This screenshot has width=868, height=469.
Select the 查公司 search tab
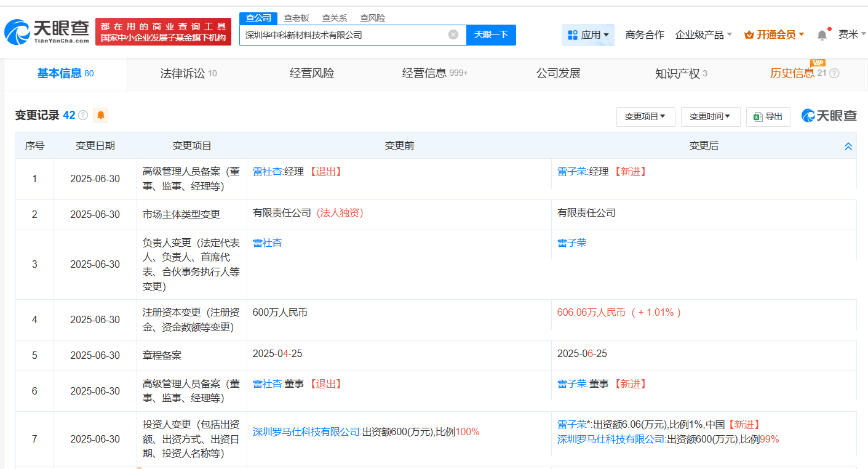pyautogui.click(x=258, y=18)
